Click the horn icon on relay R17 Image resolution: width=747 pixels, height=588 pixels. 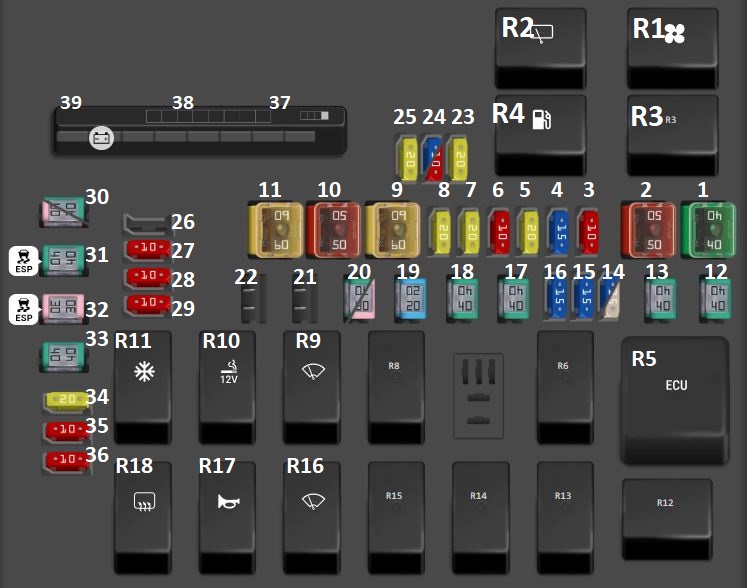[229, 501]
